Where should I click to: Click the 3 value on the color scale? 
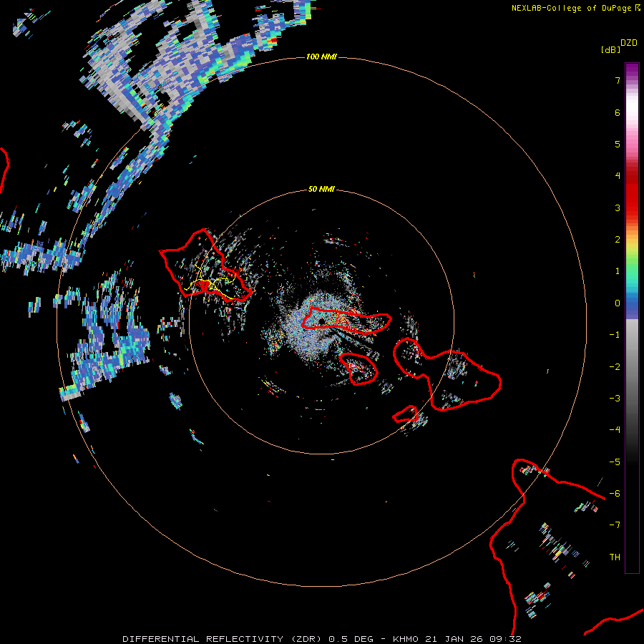(618, 208)
